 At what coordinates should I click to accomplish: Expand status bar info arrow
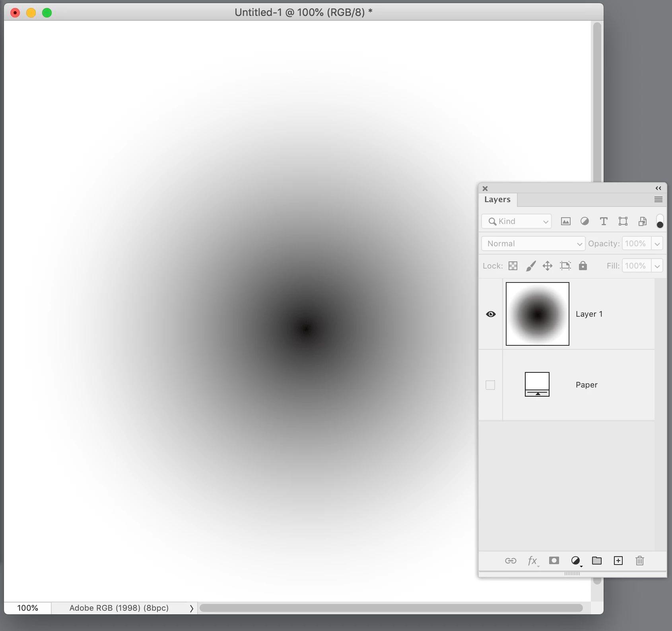pos(192,608)
